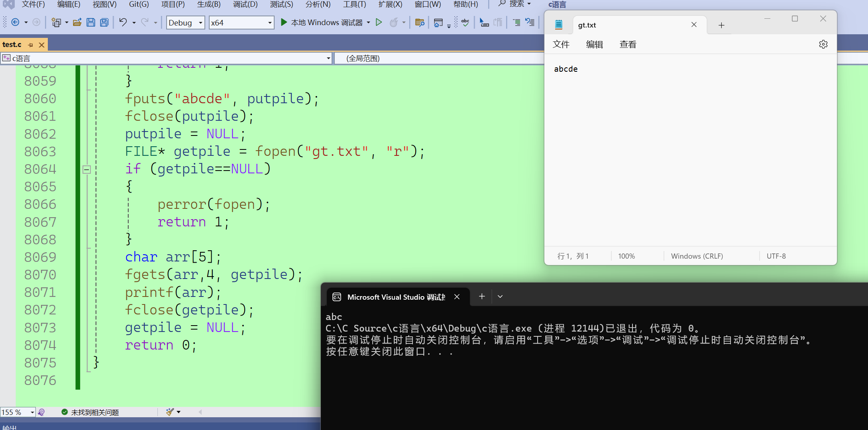Screen dimensions: 868x430
Task: Click the terminal icon on console tab
Action: click(x=337, y=297)
